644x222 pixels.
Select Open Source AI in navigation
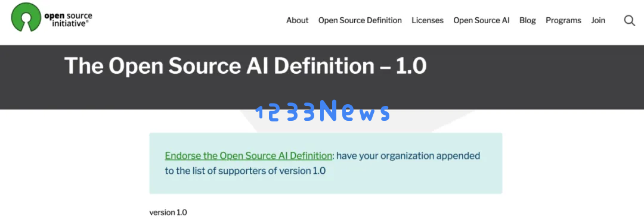point(481,20)
